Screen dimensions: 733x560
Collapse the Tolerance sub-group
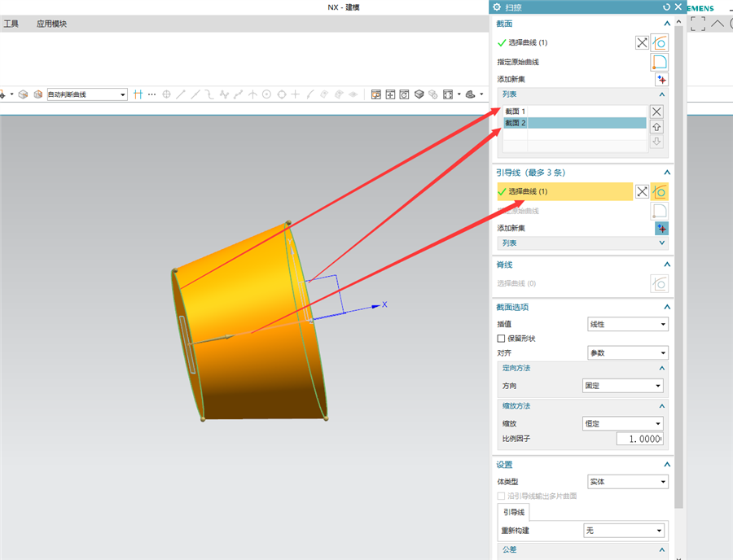662,549
